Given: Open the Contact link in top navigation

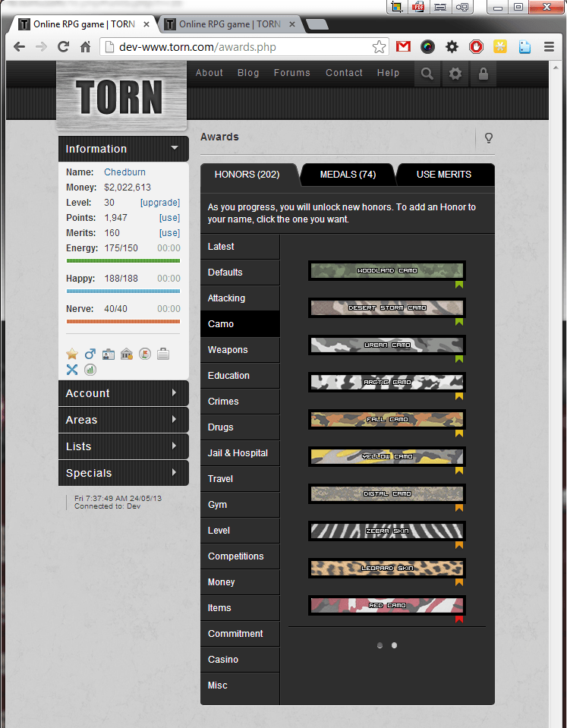Looking at the screenshot, I should point(344,73).
